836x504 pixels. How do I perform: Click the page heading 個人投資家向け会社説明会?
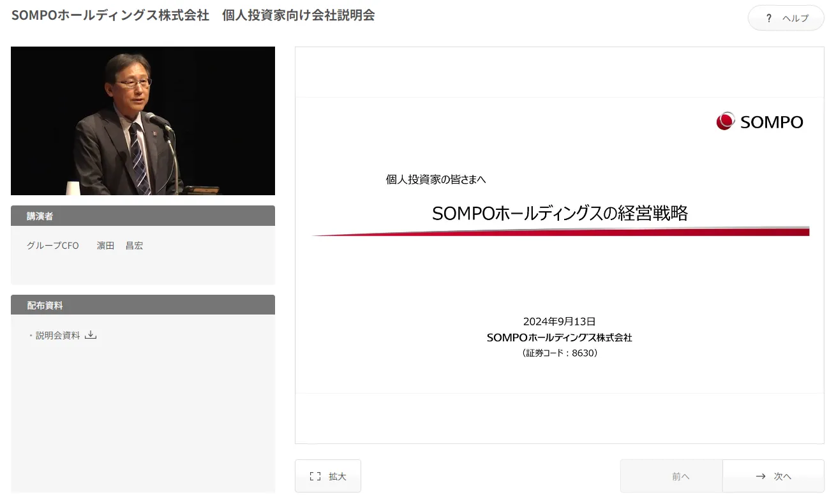(298, 15)
